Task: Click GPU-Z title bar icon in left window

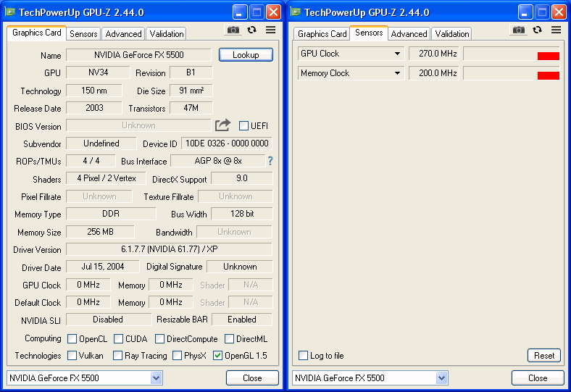Action: 10,12
